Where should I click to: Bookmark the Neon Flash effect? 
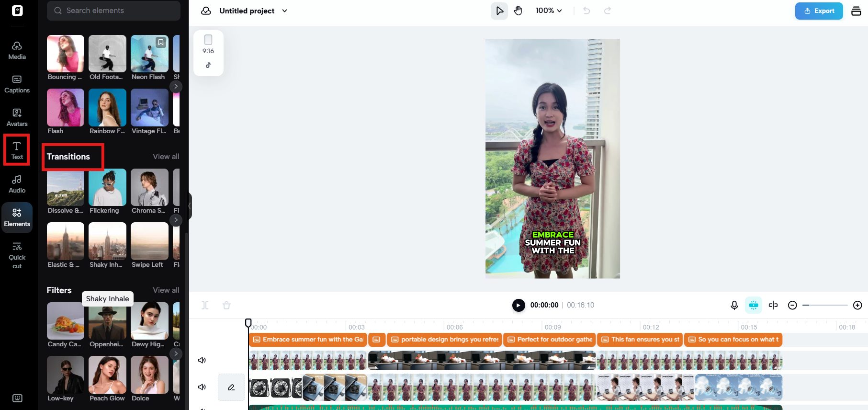[x=161, y=43]
